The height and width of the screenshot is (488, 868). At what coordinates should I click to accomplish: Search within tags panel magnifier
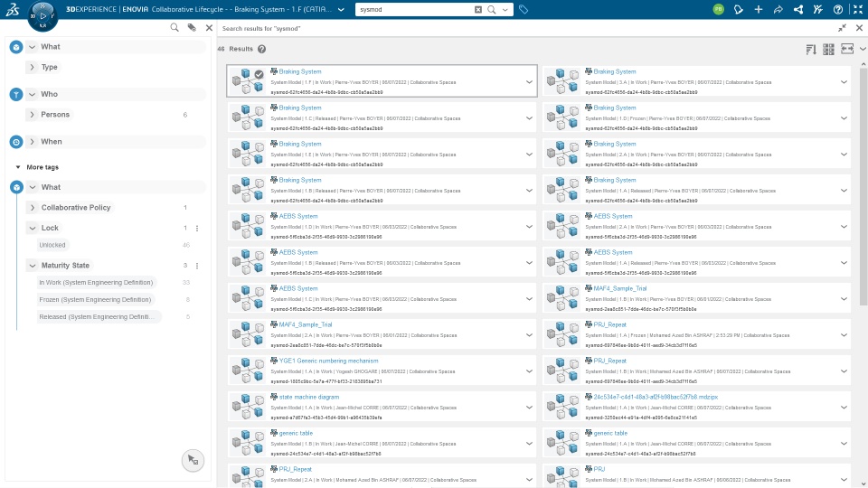(x=175, y=28)
